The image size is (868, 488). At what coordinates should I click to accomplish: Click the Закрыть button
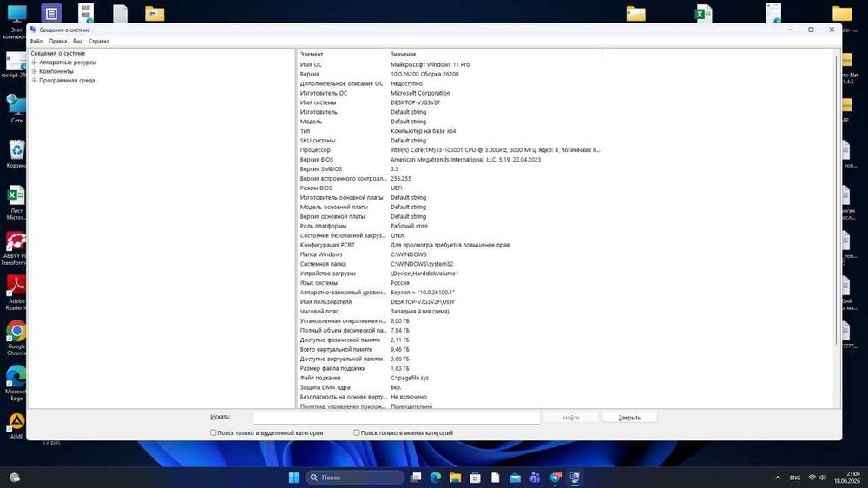[x=629, y=418]
